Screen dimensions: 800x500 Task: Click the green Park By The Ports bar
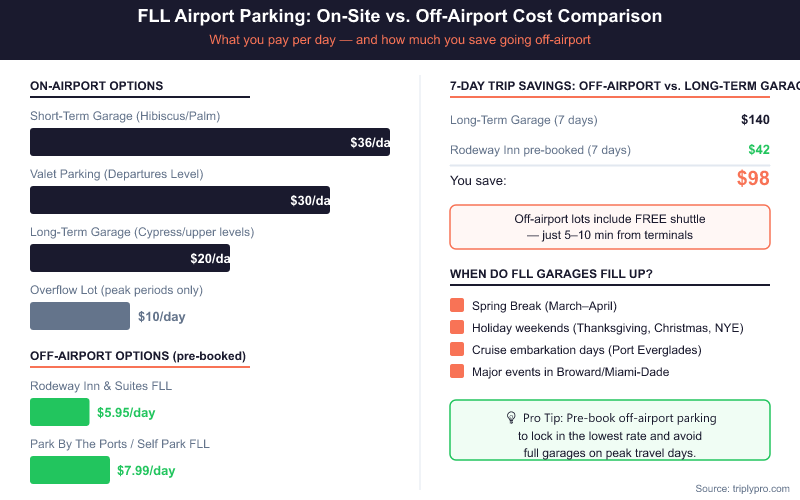[70, 470]
